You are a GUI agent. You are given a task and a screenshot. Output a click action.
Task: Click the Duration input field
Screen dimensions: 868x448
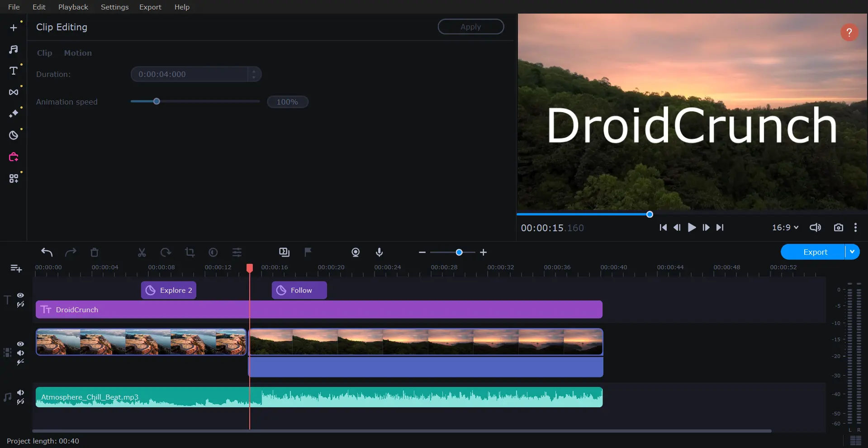tap(189, 74)
